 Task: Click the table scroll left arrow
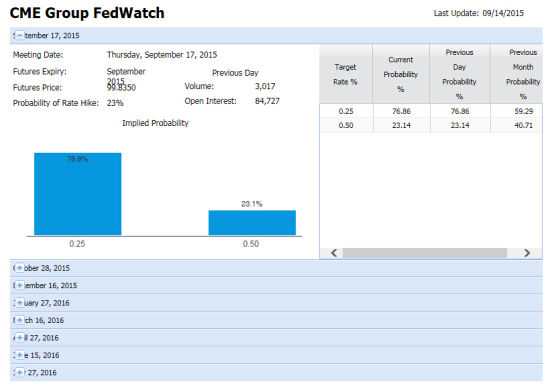[x=334, y=253]
